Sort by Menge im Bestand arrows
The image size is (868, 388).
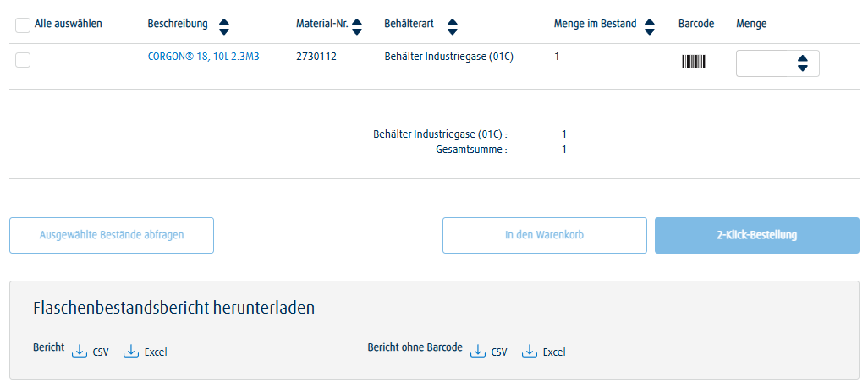coord(650,25)
